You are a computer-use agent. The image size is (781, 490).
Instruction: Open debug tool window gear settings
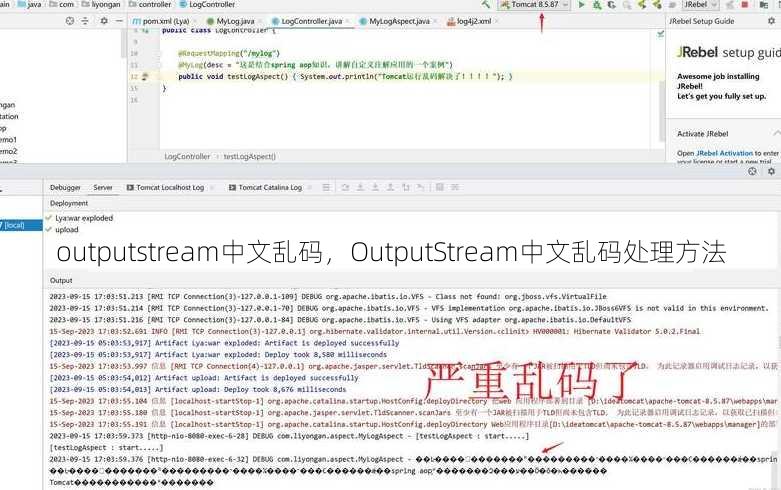[771, 171]
